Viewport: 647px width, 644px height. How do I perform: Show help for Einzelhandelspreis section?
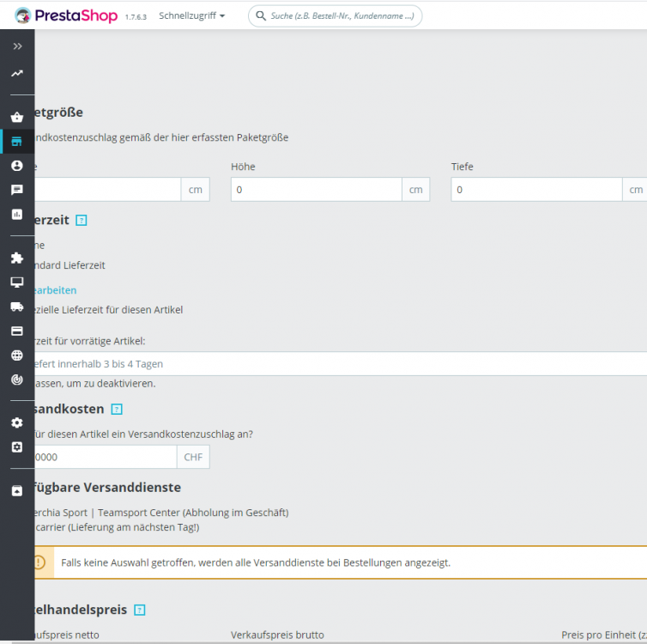(140, 610)
